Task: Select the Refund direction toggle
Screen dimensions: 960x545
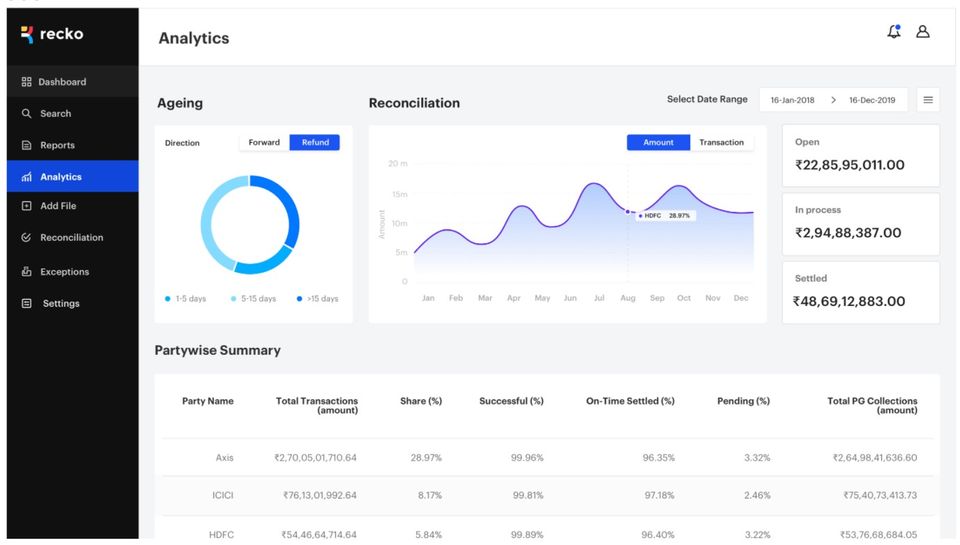Action: click(x=315, y=143)
